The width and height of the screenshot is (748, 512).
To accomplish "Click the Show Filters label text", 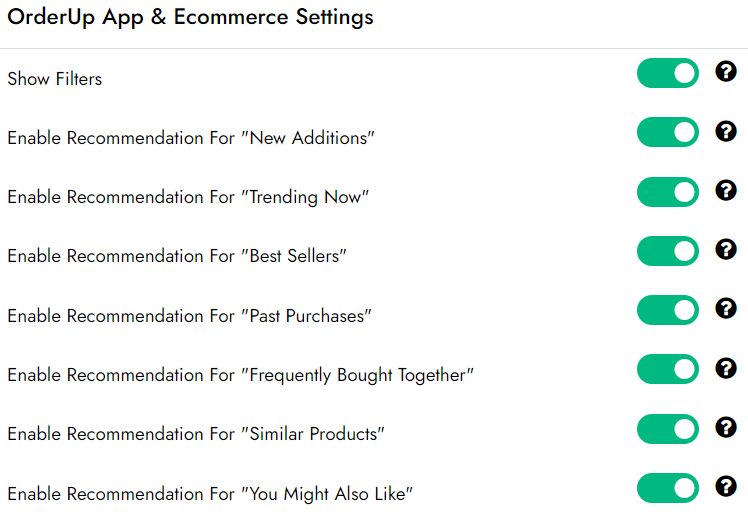I will point(55,79).
